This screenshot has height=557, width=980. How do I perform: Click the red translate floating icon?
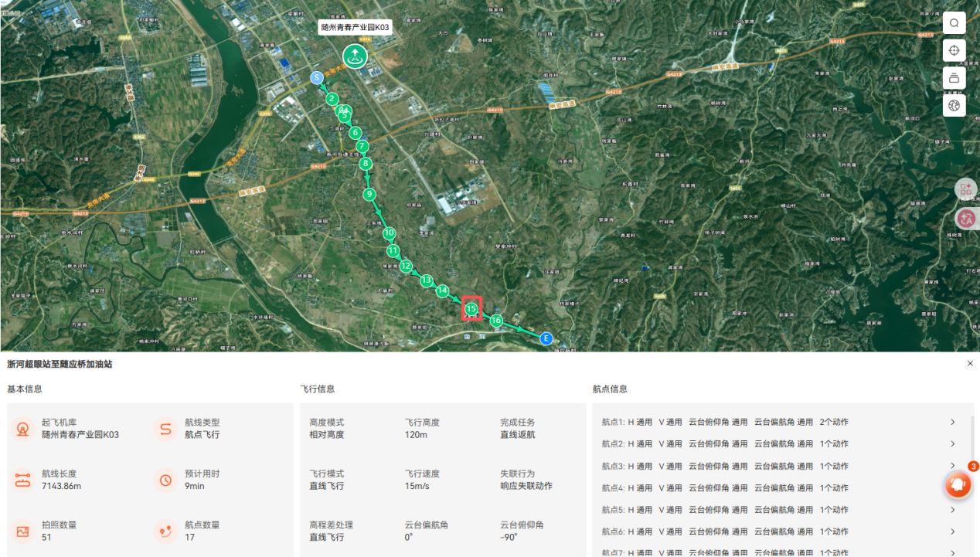(x=965, y=219)
